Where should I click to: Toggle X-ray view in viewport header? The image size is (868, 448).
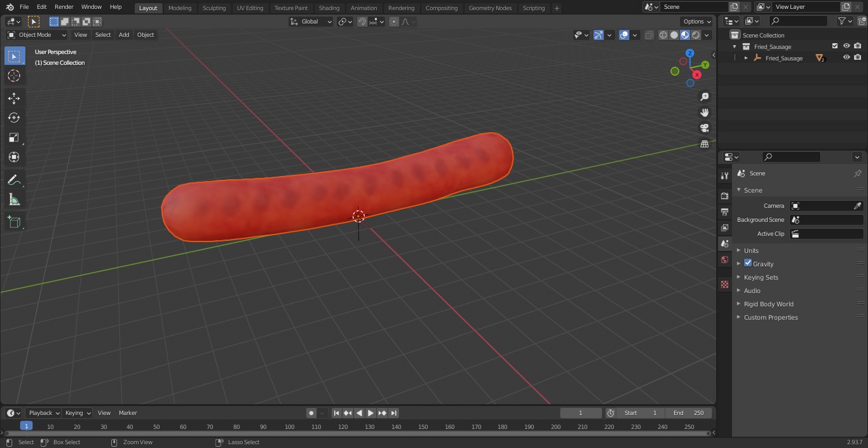[x=649, y=35]
